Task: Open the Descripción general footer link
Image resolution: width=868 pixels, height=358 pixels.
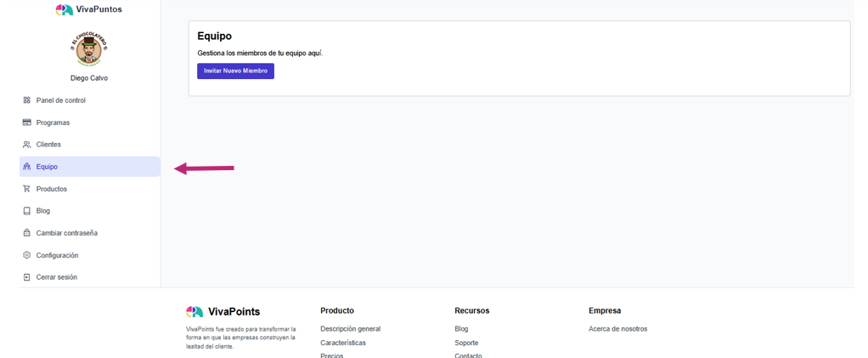Action: coord(351,328)
